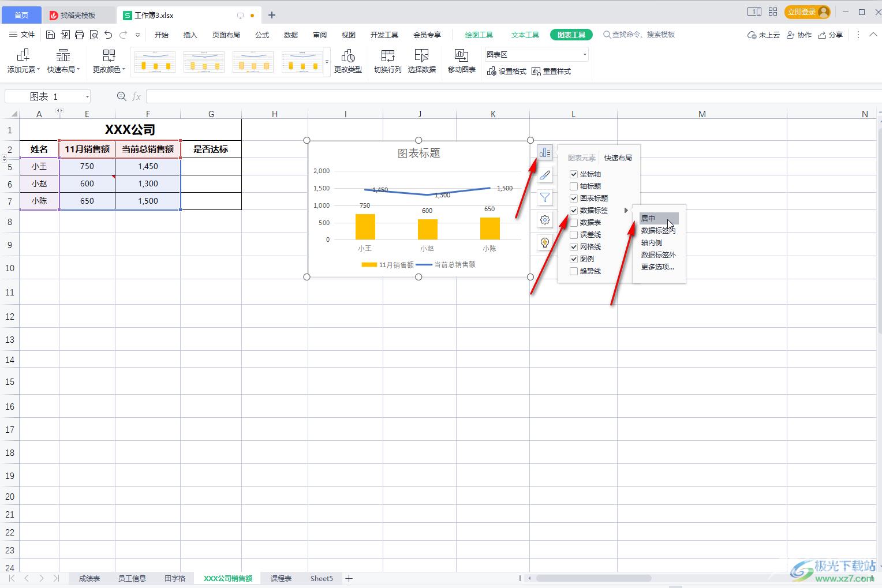Open the Sheet5 sheet tab
This screenshot has height=588, width=882.
point(322,578)
